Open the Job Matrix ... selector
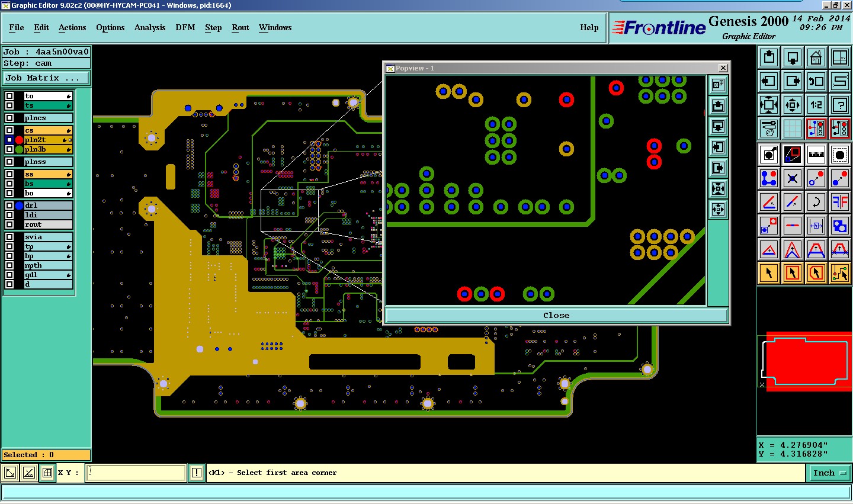 pyautogui.click(x=46, y=78)
